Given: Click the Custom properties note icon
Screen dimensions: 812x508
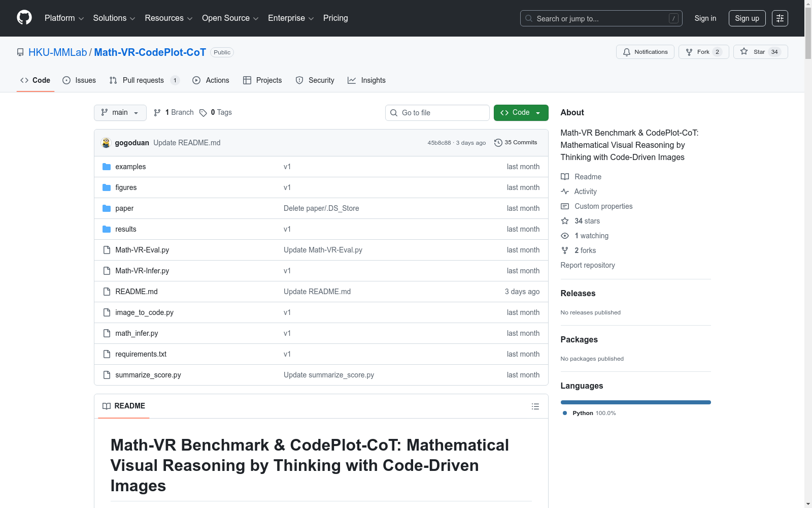Looking at the screenshot, I should [x=565, y=206].
